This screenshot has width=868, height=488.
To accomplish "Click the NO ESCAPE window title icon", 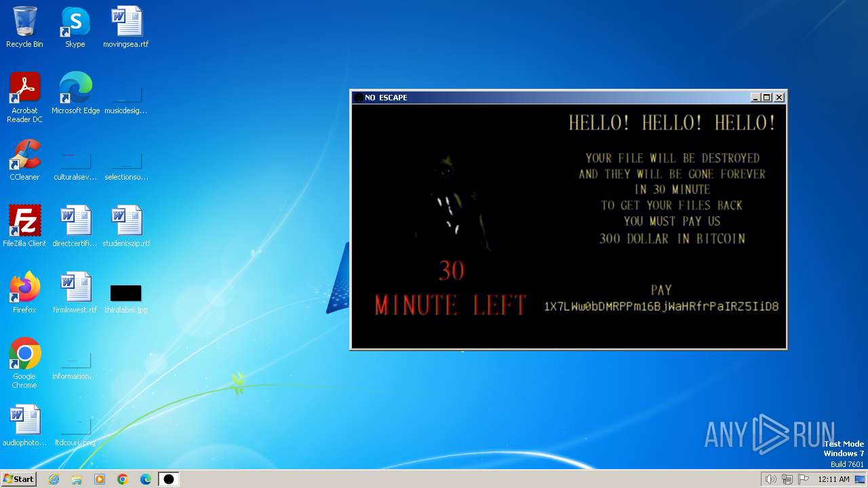I will (x=359, y=98).
